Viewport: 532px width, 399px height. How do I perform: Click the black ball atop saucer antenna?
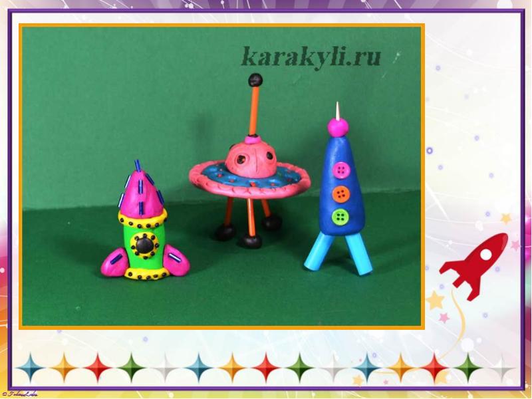coord(254,80)
